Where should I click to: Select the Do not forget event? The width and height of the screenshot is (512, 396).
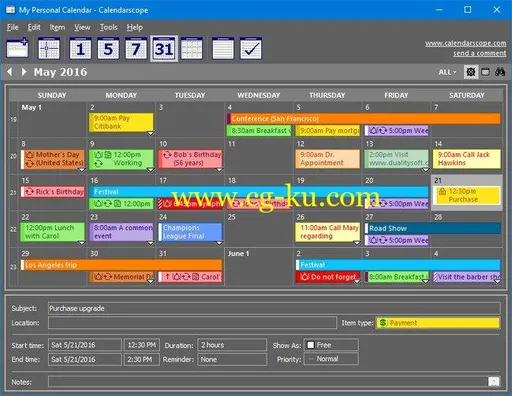coord(327,277)
